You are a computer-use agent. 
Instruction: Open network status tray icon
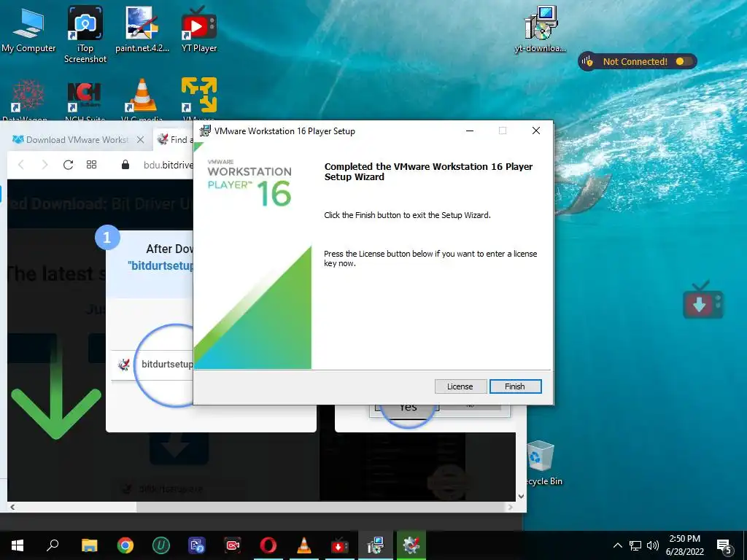click(x=635, y=545)
